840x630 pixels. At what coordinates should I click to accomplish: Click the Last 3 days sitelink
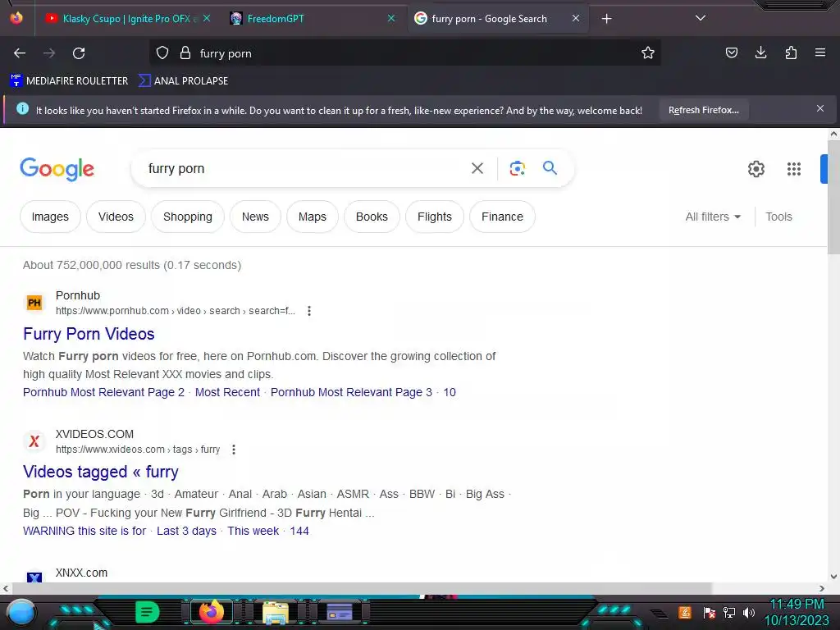click(186, 531)
